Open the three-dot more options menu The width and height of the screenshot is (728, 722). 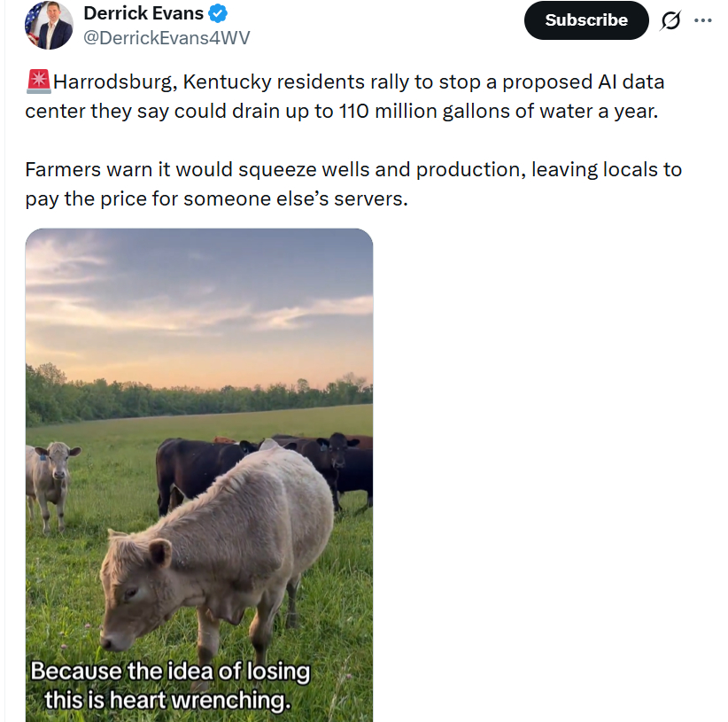pyautogui.click(x=703, y=20)
